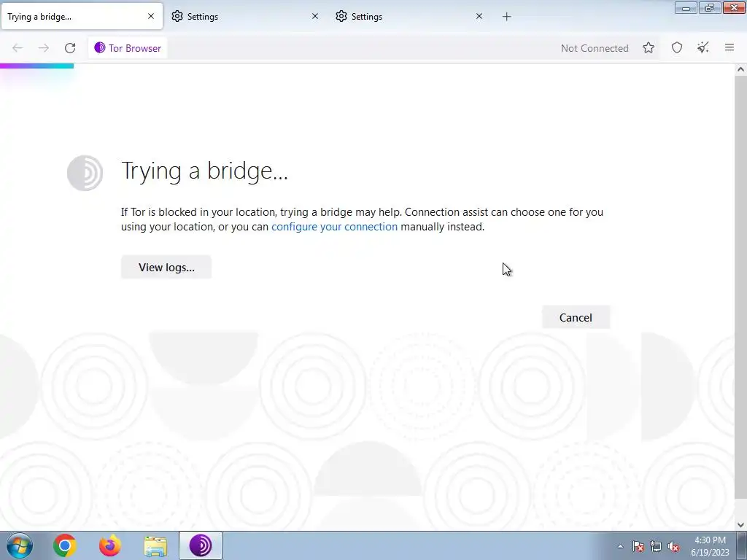
Task: Switch to the 'Trying a bridge...' tab
Action: 82,17
